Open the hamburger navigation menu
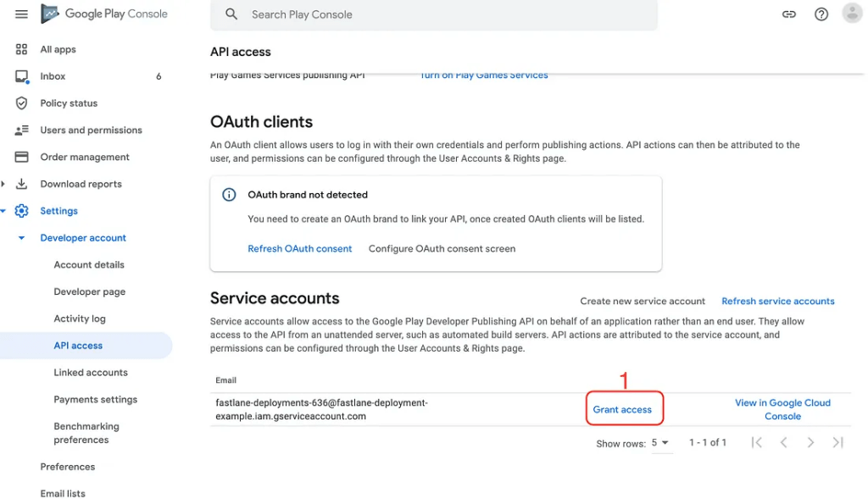868x499 pixels. (21, 14)
